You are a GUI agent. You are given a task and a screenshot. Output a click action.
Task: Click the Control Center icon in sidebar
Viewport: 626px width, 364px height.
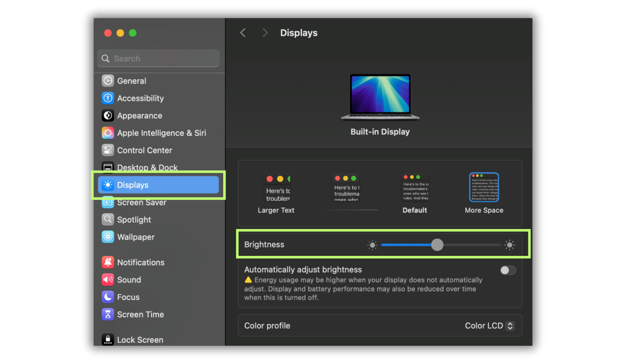click(107, 150)
